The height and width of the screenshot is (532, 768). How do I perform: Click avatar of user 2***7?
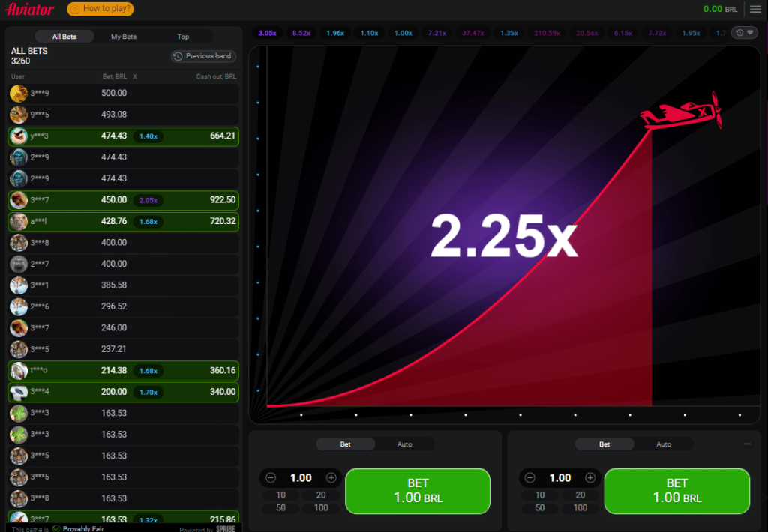19,264
